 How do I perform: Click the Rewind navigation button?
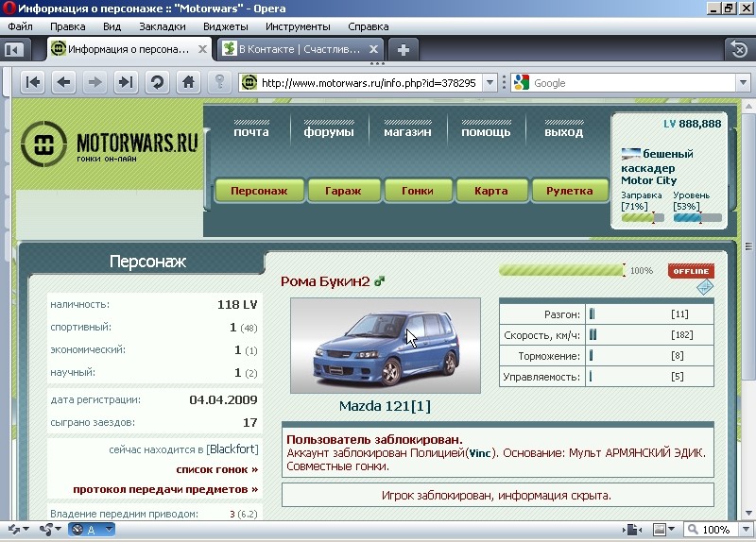33,82
